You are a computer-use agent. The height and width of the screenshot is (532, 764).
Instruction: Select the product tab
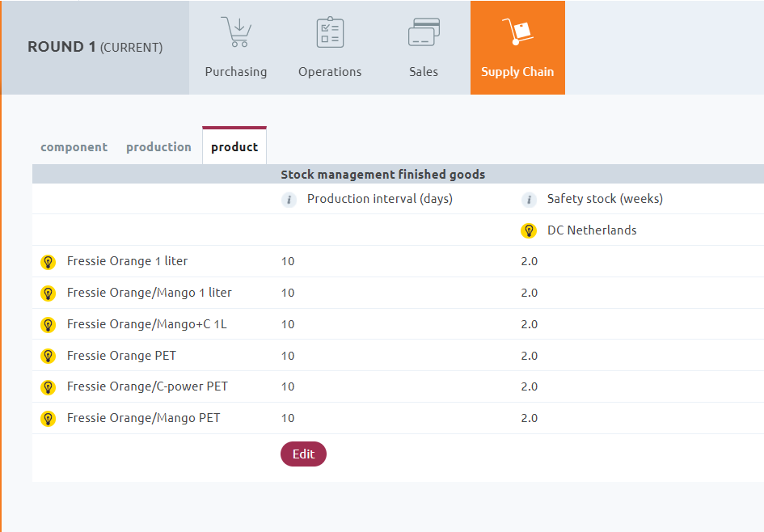234,146
